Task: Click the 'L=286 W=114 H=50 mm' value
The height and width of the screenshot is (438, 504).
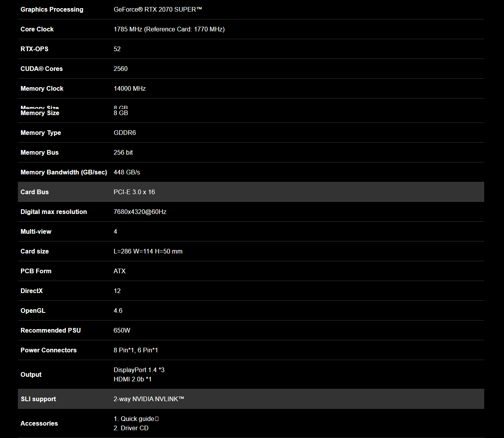Action: coord(148,251)
